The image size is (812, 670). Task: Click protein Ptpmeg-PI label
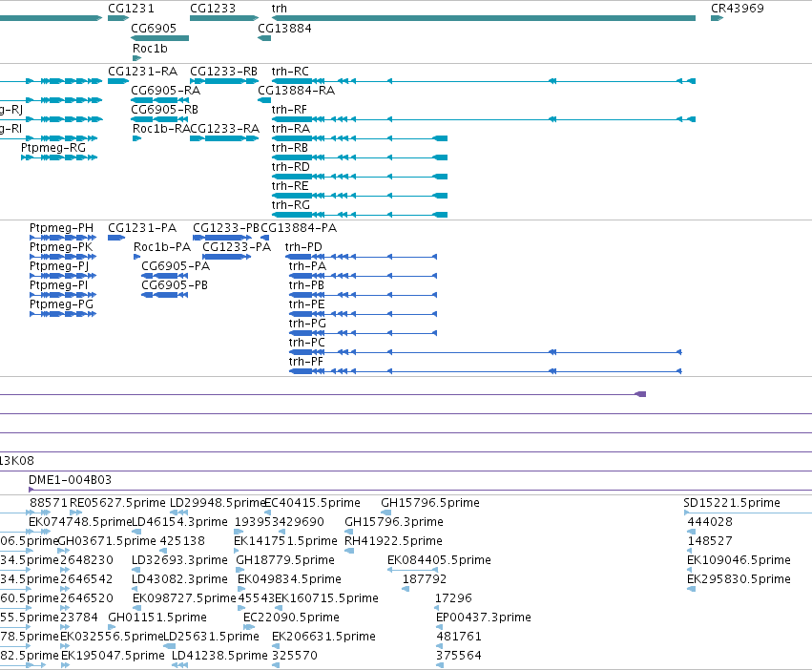click(x=58, y=285)
